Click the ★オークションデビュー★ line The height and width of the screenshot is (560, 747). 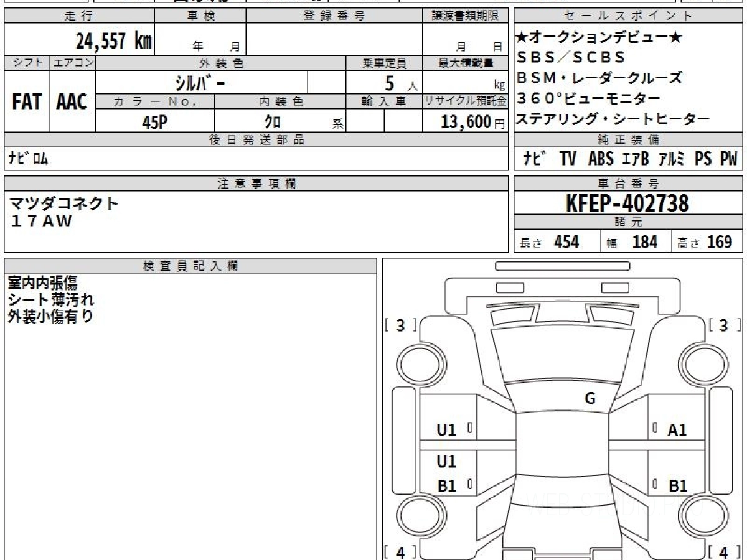pos(599,37)
